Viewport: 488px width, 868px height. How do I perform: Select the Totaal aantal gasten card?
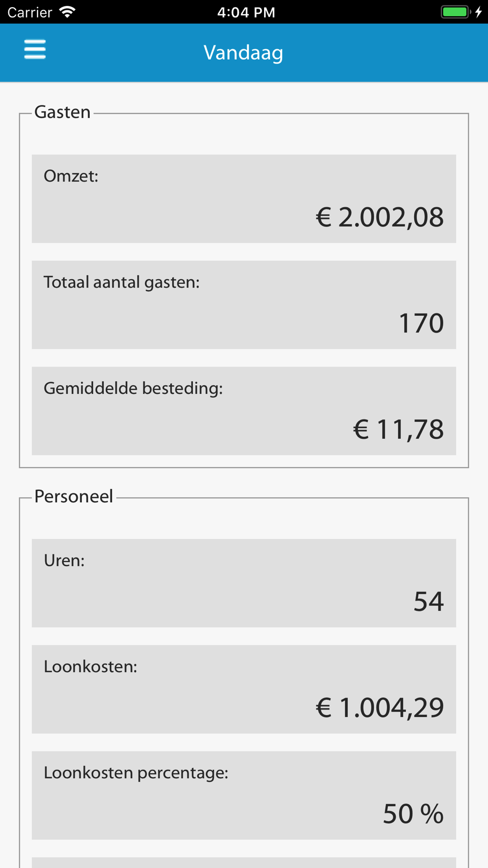pos(244,305)
